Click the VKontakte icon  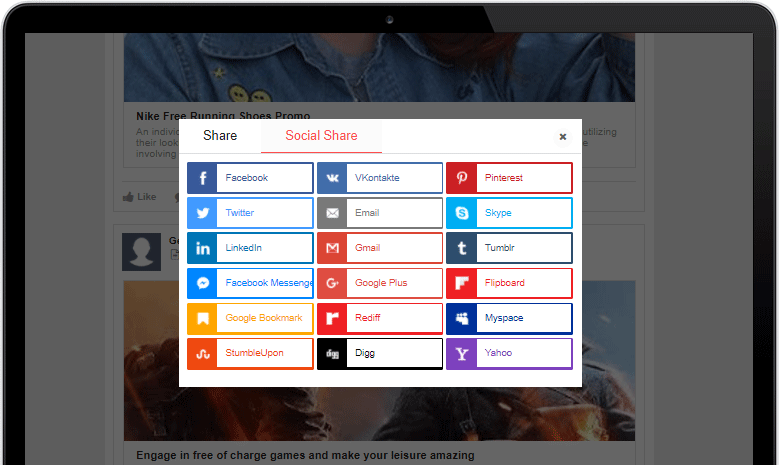pyautogui.click(x=332, y=178)
